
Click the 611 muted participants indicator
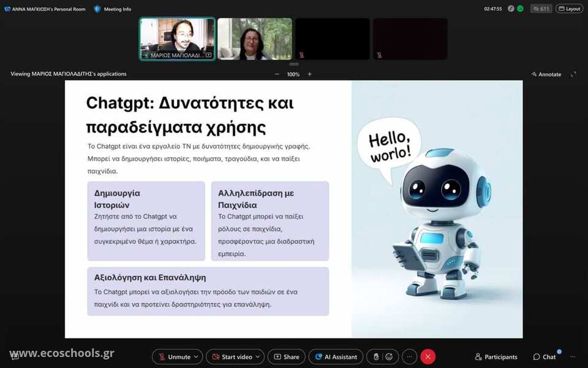point(541,9)
